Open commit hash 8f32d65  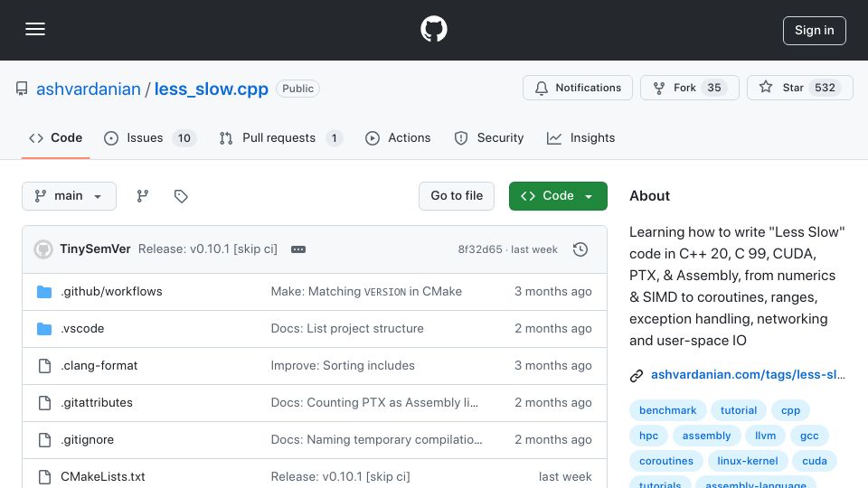pyautogui.click(x=480, y=249)
